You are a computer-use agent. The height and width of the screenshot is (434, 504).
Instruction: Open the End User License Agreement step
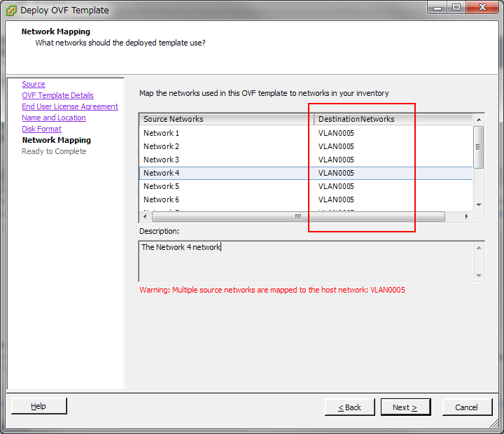(x=70, y=106)
